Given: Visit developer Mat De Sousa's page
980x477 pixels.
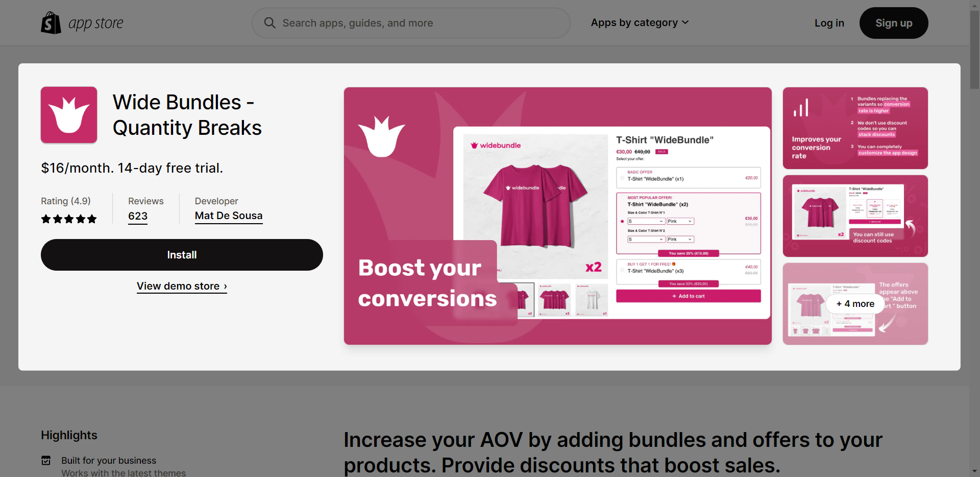Looking at the screenshot, I should [229, 216].
